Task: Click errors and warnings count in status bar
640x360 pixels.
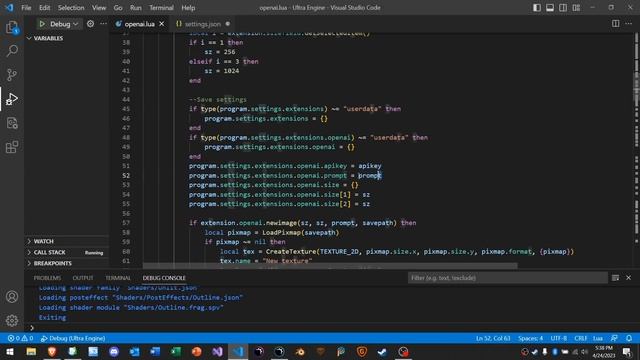Action: click(20, 338)
